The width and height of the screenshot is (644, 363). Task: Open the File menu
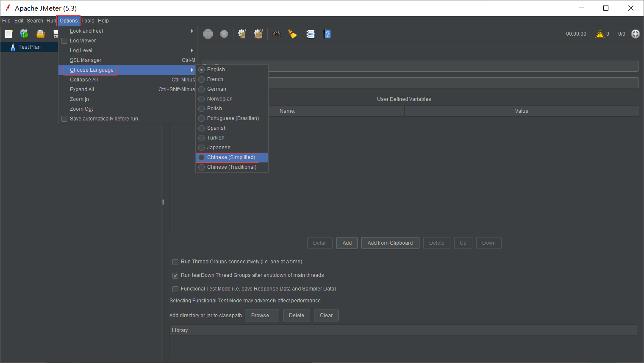click(6, 21)
